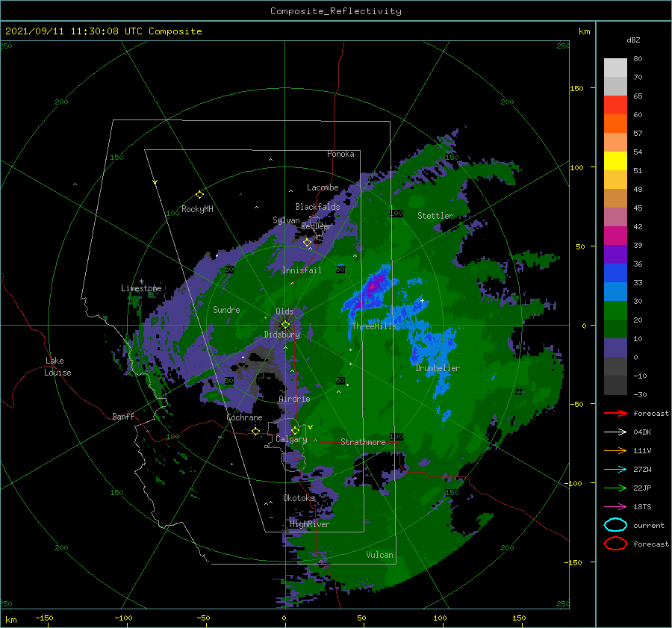
Task: Click the Sylvan label near RedDeer
Action: click(x=286, y=220)
